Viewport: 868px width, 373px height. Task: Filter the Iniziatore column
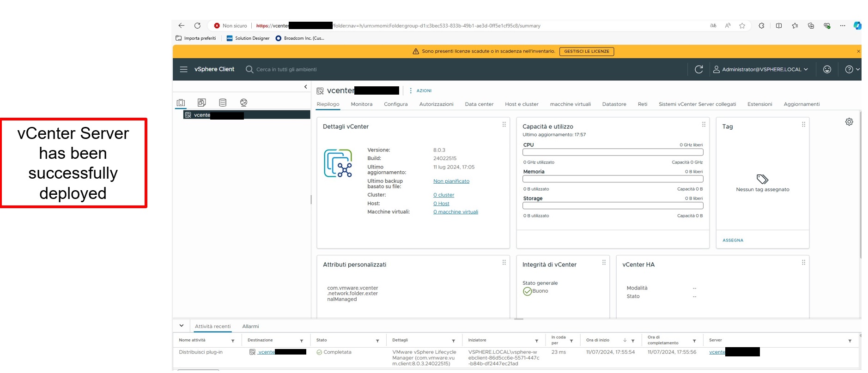[537, 341]
